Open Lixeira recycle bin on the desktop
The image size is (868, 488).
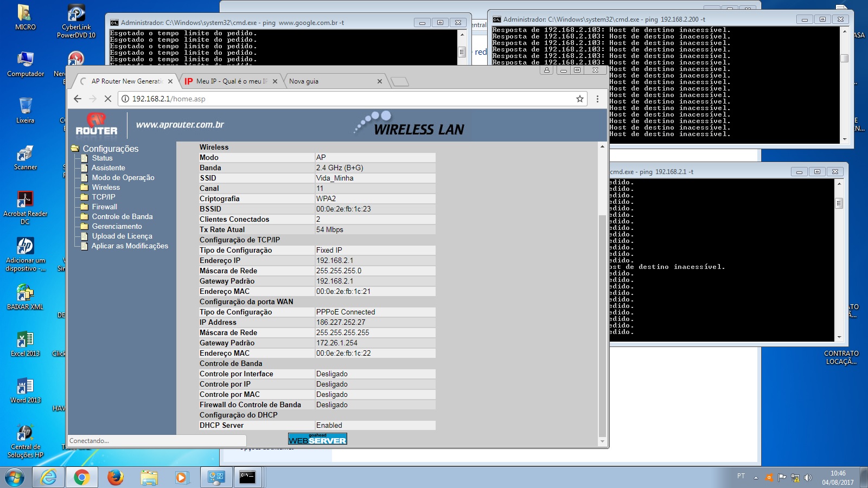[25, 110]
